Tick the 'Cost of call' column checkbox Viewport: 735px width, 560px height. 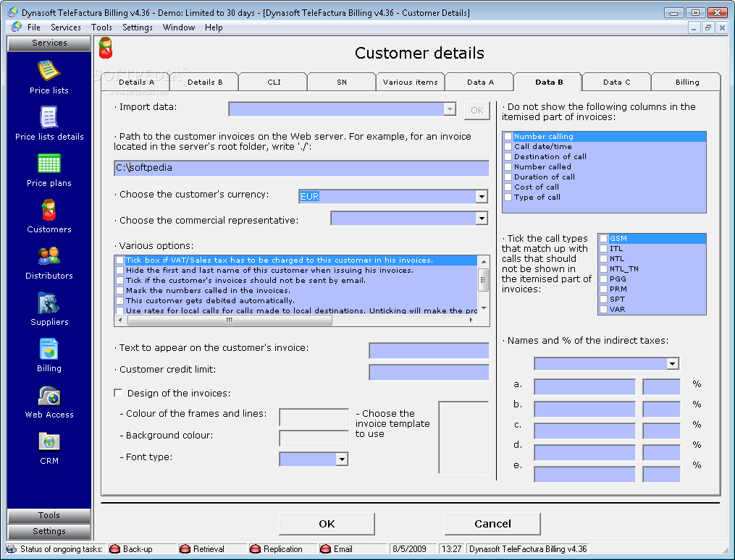pyautogui.click(x=508, y=187)
